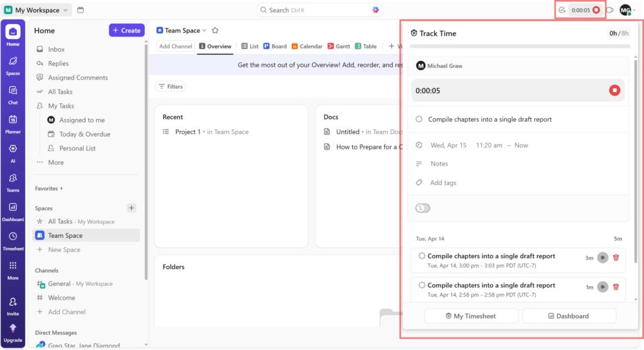Image resolution: width=644 pixels, height=350 pixels.
Task: Open Chat in the left rail
Action: point(13,94)
